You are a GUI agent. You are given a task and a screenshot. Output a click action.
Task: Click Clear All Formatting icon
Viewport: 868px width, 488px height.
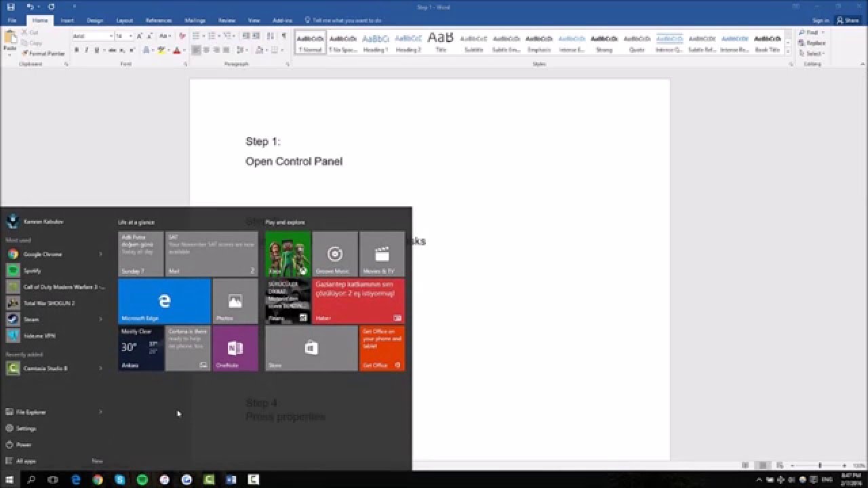pos(182,36)
